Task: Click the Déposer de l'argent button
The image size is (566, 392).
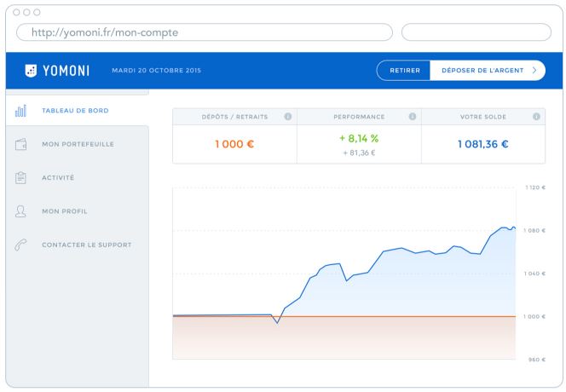Action: point(488,71)
